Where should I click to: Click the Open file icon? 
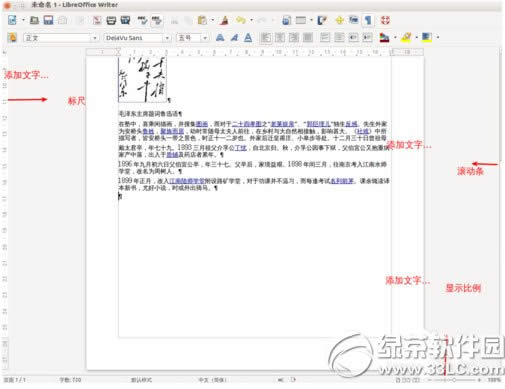[x=34, y=20]
